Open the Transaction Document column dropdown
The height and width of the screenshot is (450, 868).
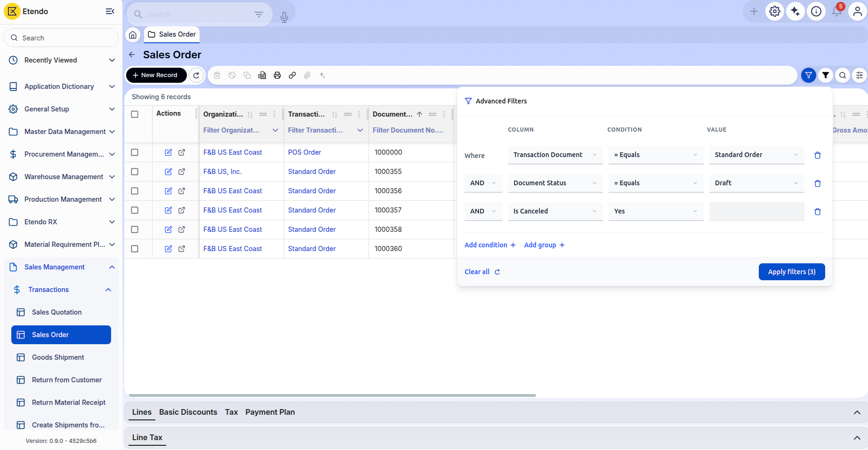tap(555, 155)
